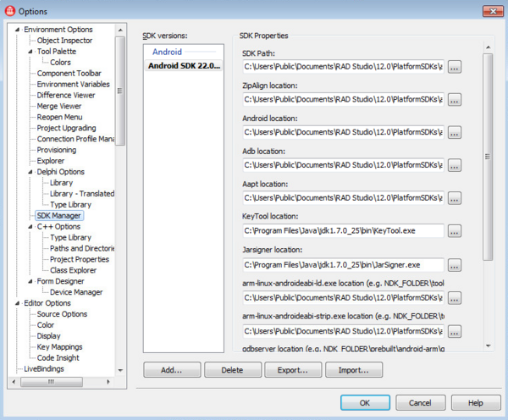Click ZipAlign location input field
This screenshot has height=420, width=508.
pyautogui.click(x=344, y=99)
